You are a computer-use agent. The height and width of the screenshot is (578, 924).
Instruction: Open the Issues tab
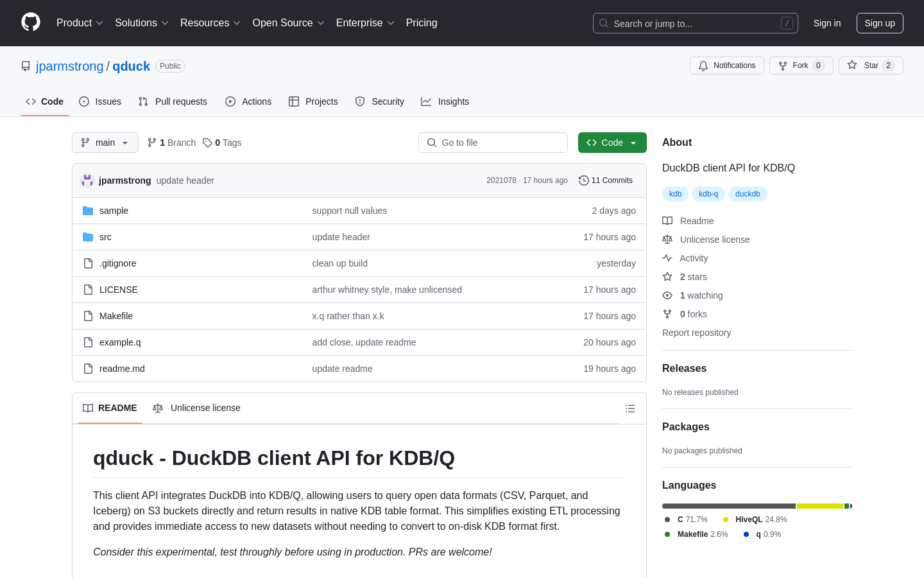point(100,101)
